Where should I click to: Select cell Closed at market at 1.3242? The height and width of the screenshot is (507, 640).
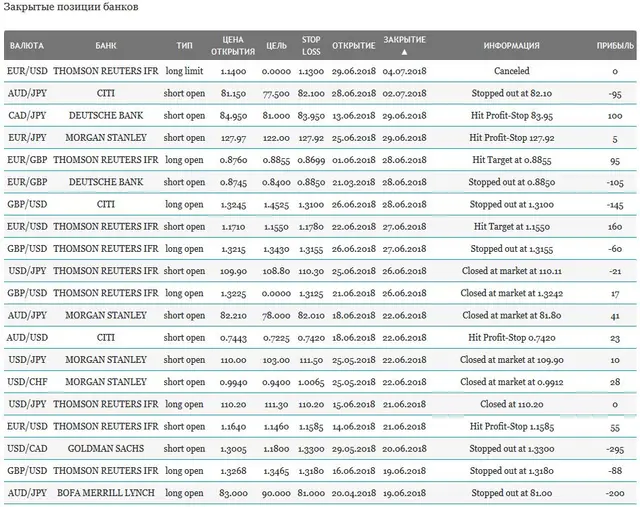click(511, 293)
